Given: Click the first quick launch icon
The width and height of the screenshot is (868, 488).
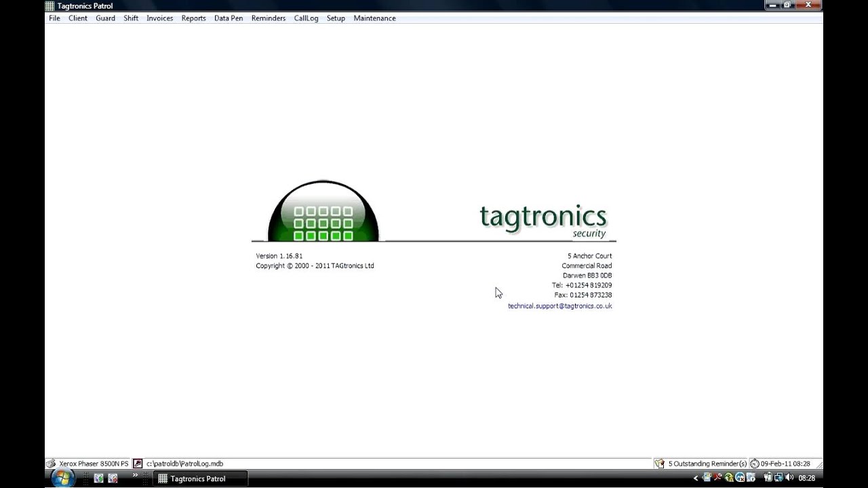Looking at the screenshot, I should [98, 479].
